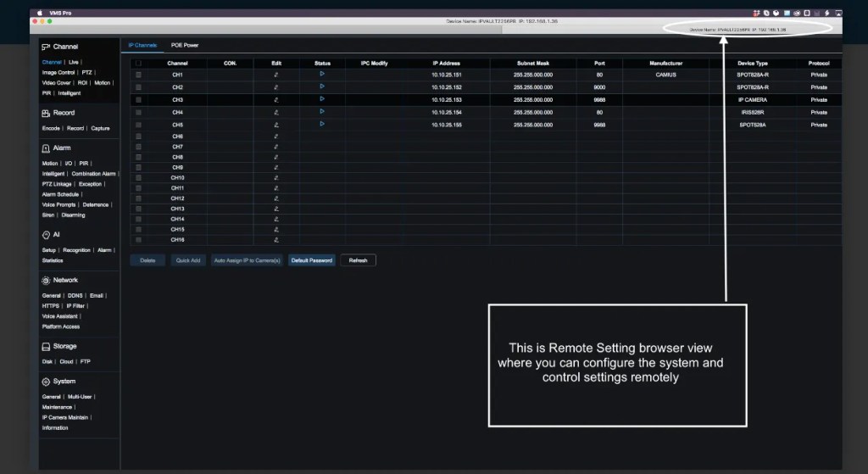
Task: Open the PTZ Linkage alarm settings link
Action: [56, 184]
